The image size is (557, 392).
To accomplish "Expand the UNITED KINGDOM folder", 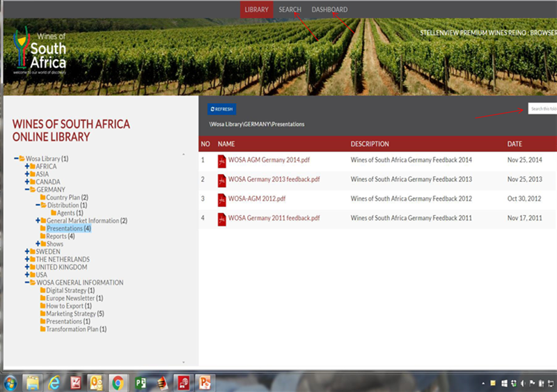I will pyautogui.click(x=27, y=267).
